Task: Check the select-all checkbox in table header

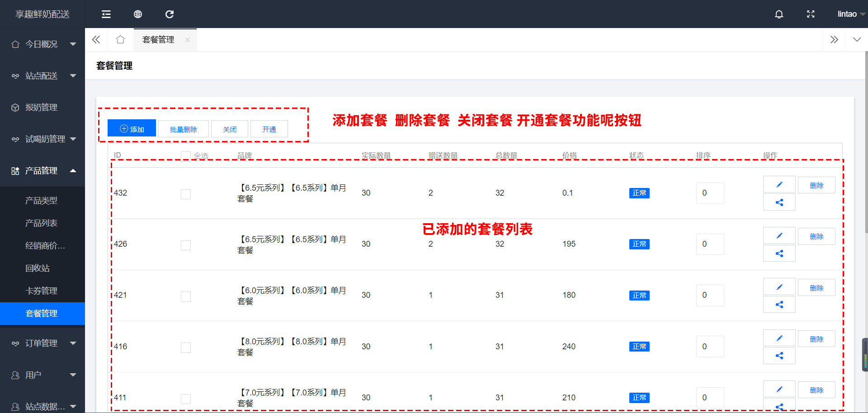Action: pos(185,156)
